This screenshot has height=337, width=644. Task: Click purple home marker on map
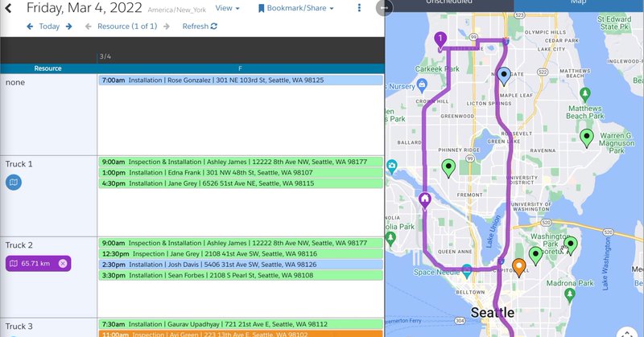click(x=425, y=200)
